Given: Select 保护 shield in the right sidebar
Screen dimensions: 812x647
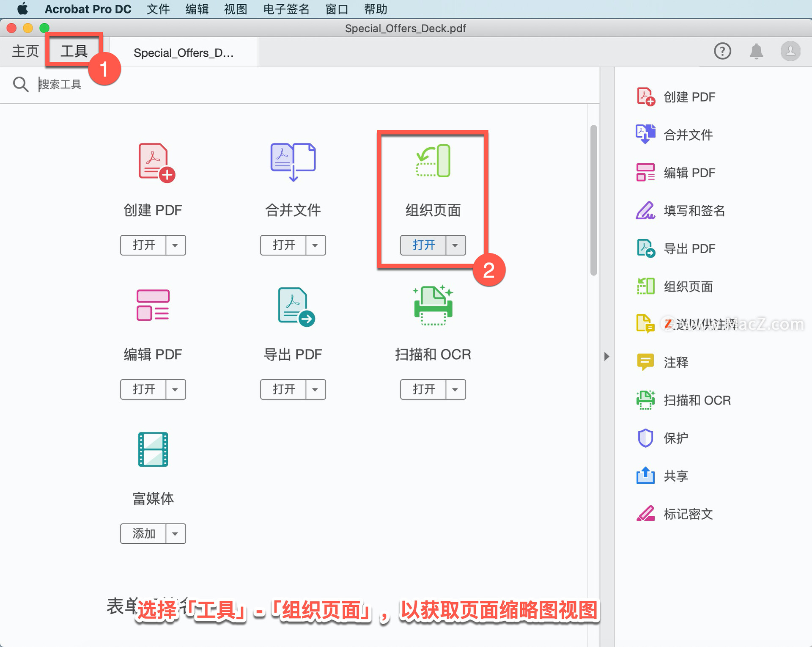Looking at the screenshot, I should [x=662, y=438].
